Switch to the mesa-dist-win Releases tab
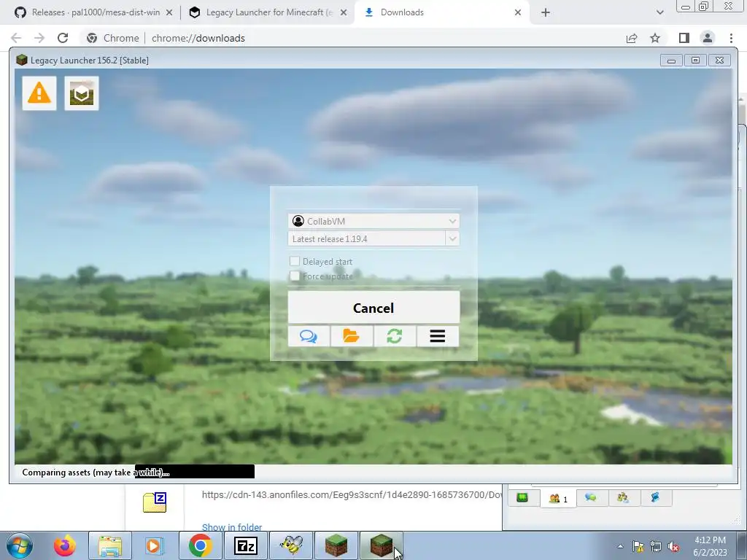 tap(96, 12)
